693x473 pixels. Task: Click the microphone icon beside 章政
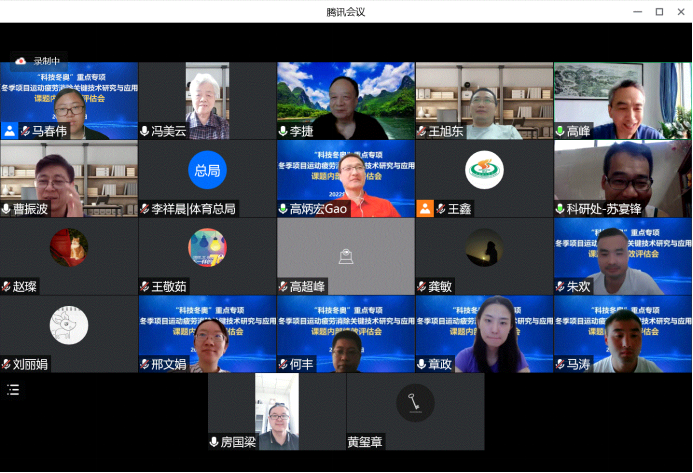coord(422,364)
